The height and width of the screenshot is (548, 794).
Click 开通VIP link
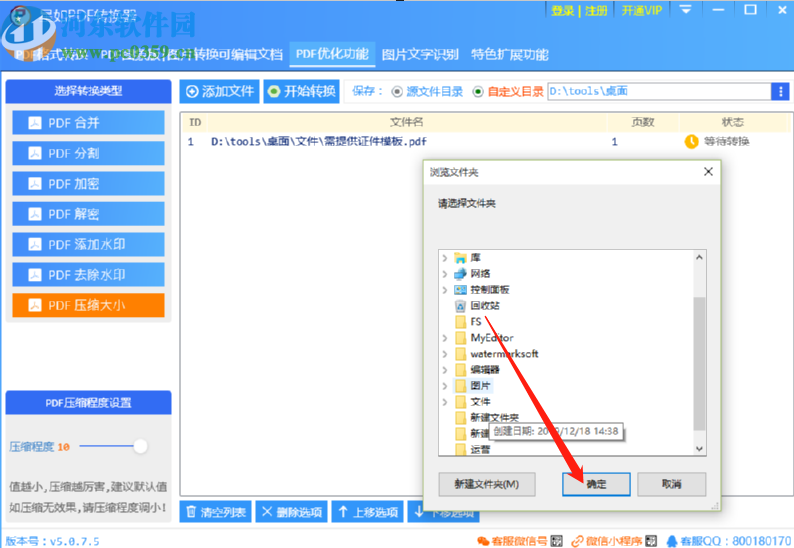click(642, 11)
